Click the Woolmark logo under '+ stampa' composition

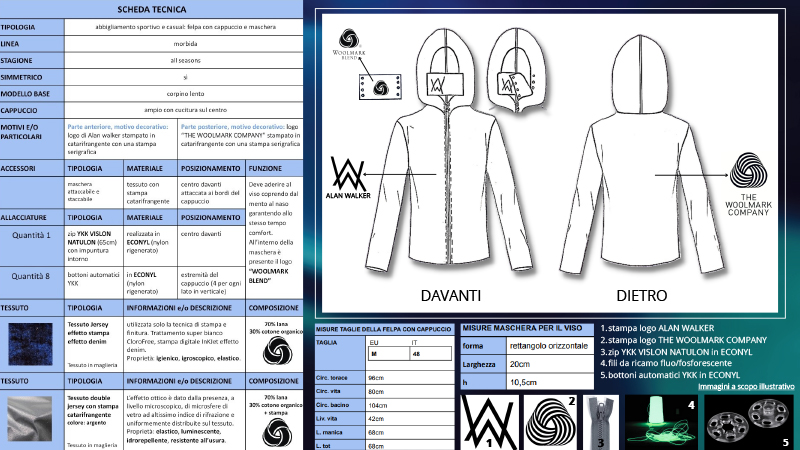click(277, 433)
